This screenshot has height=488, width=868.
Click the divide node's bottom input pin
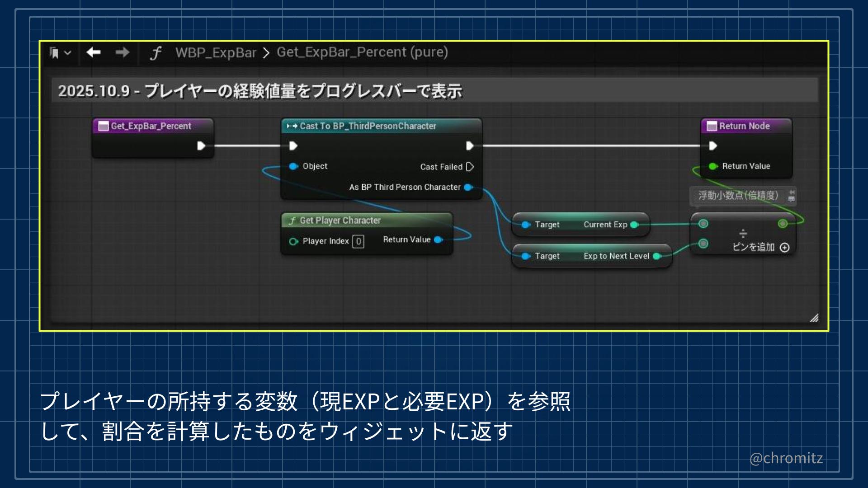[703, 244]
